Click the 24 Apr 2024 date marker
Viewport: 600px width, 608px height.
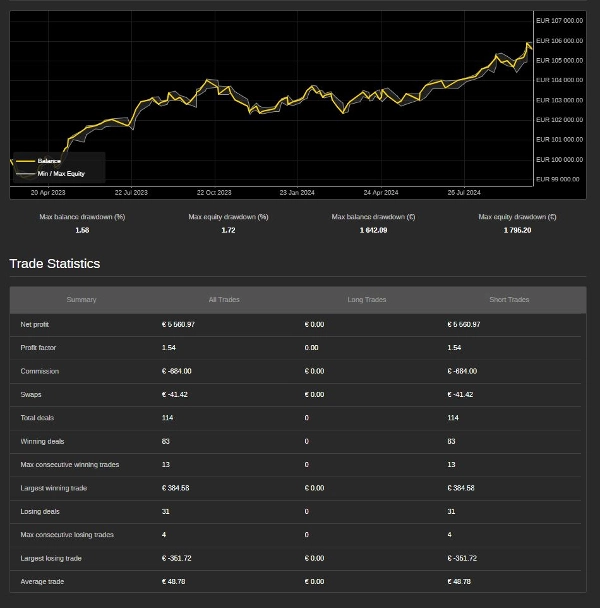[x=381, y=192]
